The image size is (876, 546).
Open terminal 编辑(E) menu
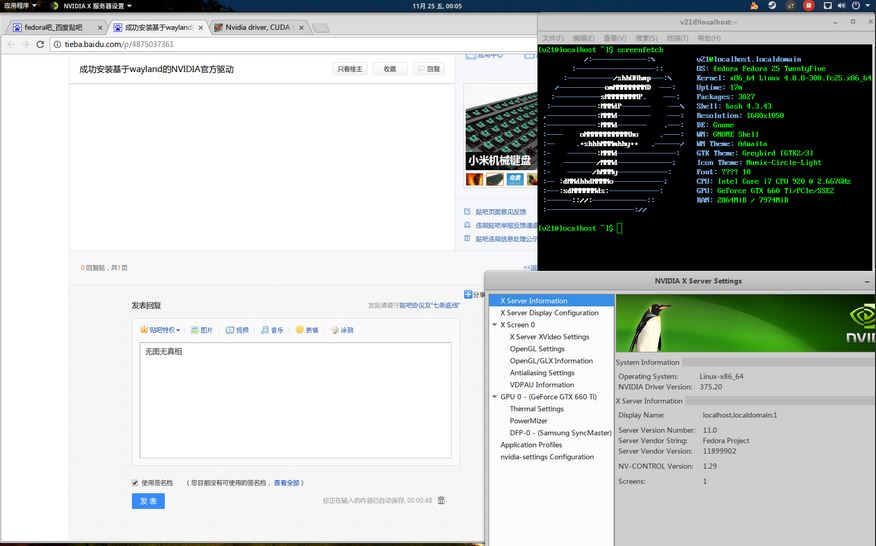click(584, 38)
